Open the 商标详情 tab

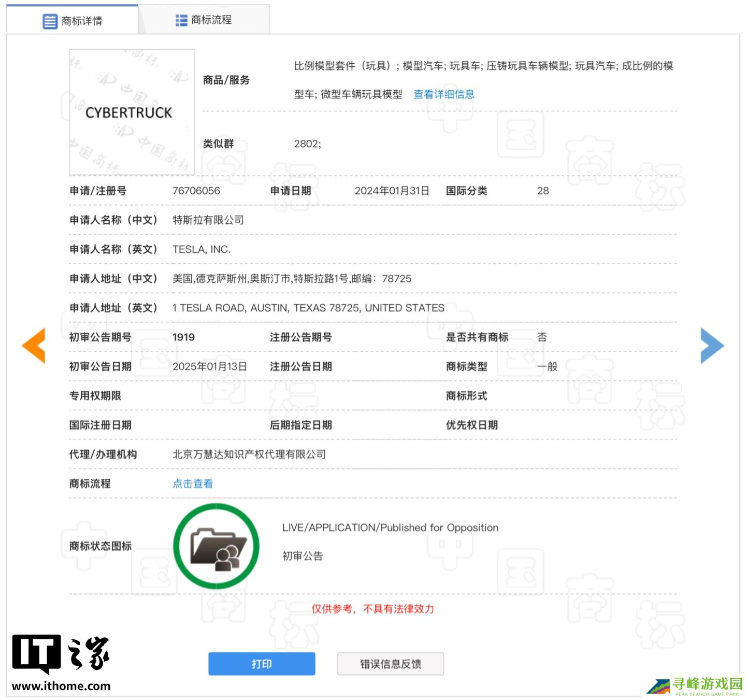click(x=72, y=20)
